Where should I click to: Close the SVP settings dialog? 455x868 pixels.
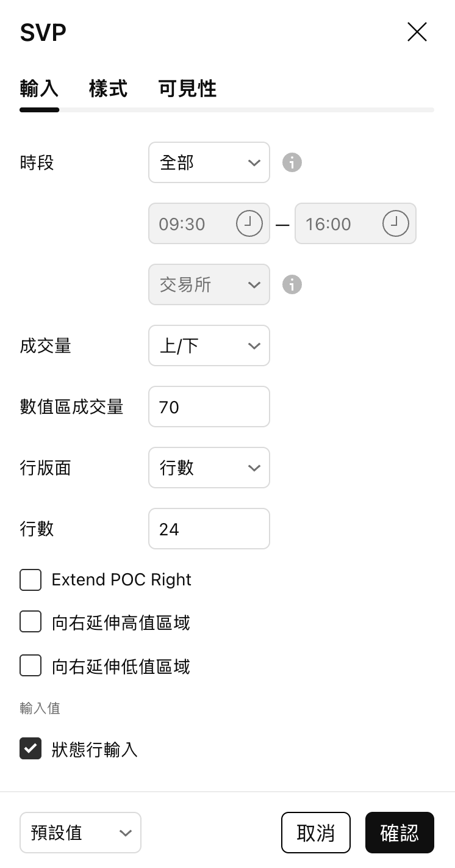click(417, 32)
